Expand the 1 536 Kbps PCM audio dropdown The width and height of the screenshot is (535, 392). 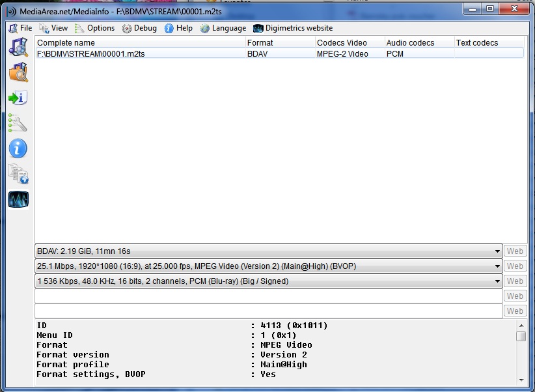click(497, 281)
